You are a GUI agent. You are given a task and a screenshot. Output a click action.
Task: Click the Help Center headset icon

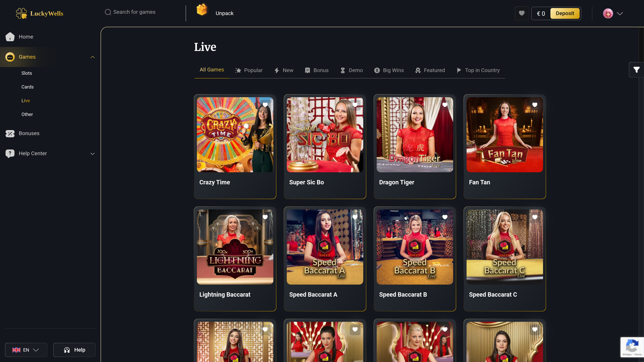(x=10, y=154)
